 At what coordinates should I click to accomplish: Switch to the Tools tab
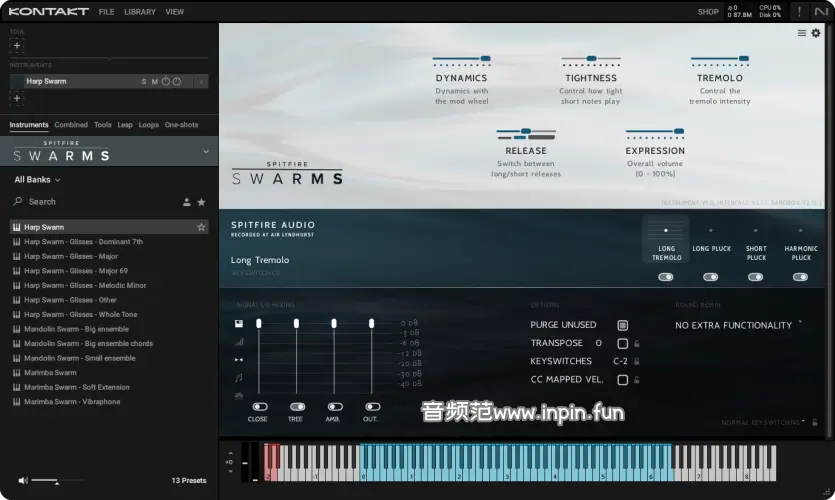pyautogui.click(x=103, y=125)
